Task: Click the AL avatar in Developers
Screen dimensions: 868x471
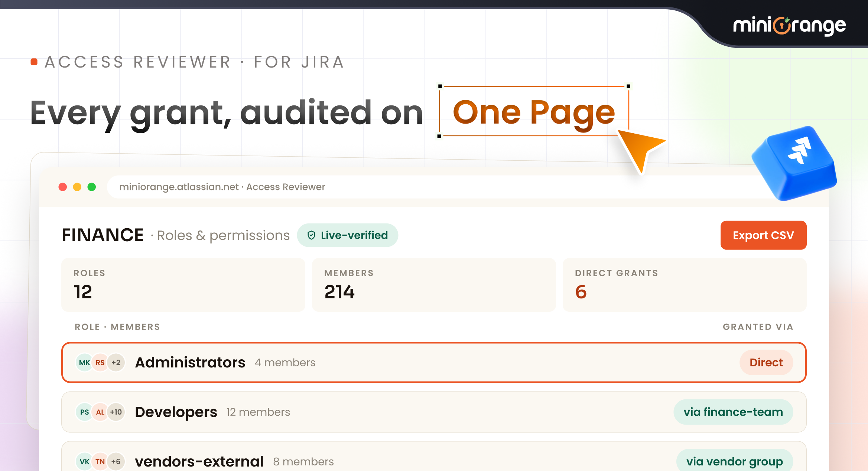Action: pos(100,412)
